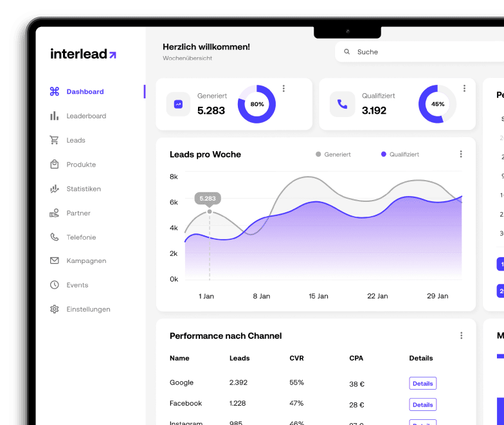Click the 45% donut progress chart
504x425 pixels.
point(437,104)
